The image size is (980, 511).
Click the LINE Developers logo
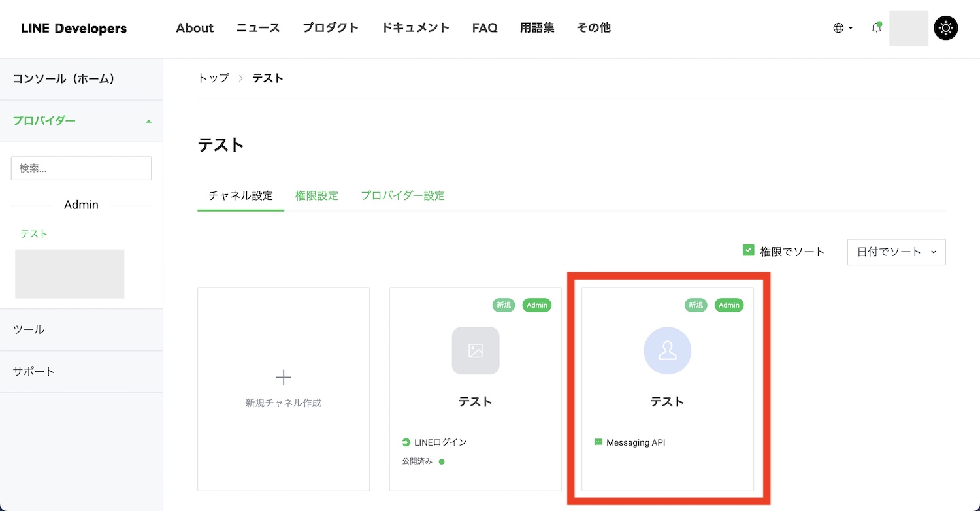pos(74,28)
